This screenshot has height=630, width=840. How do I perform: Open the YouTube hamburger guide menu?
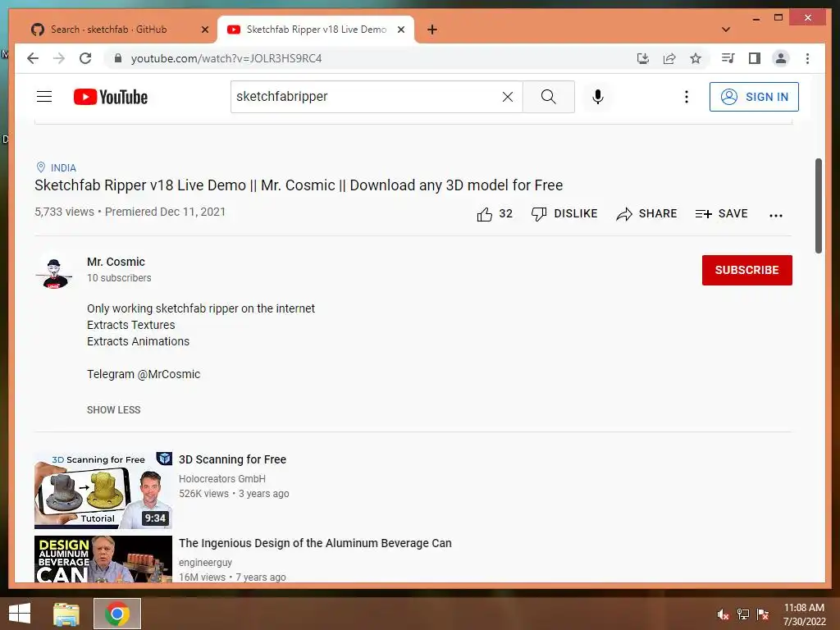44,97
